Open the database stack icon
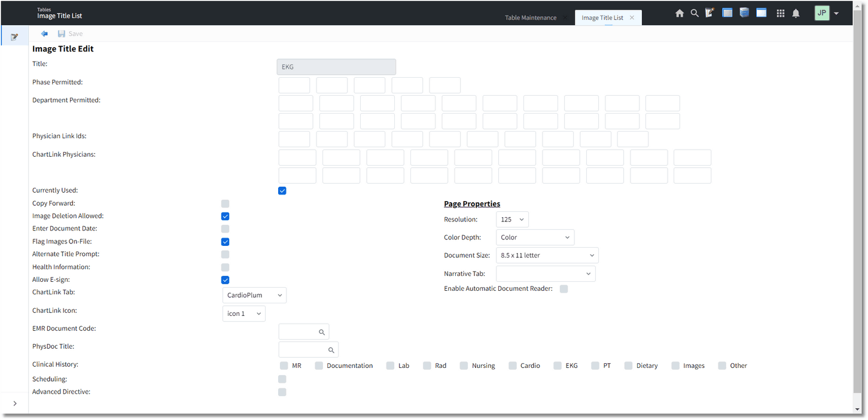This screenshot has width=868, height=420. 744,13
